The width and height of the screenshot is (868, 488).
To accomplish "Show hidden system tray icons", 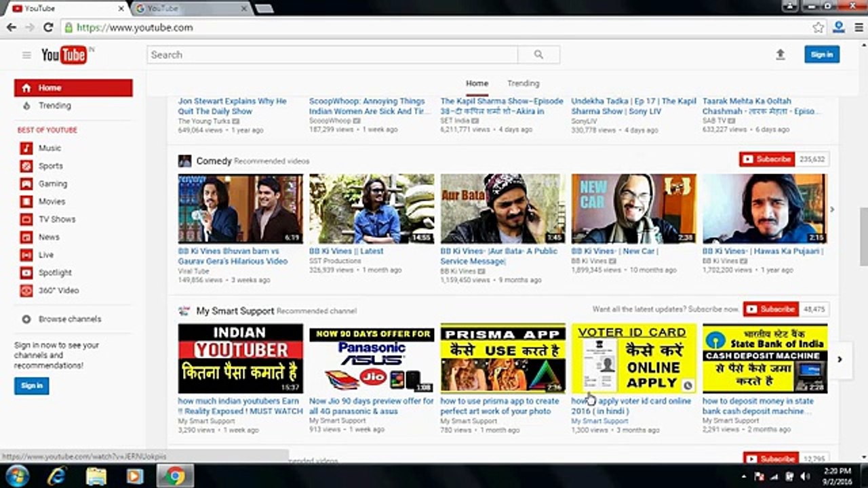I will pyautogui.click(x=745, y=476).
